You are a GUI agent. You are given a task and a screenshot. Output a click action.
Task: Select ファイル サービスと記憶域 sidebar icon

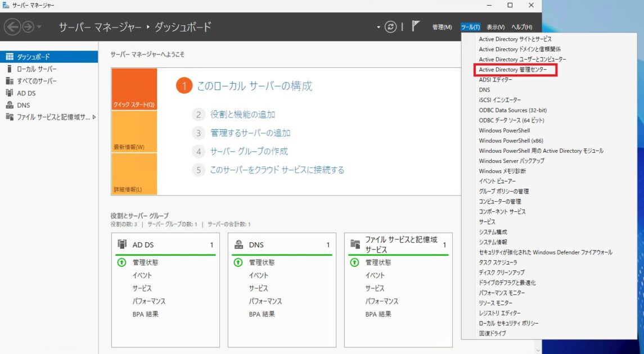tap(10, 117)
